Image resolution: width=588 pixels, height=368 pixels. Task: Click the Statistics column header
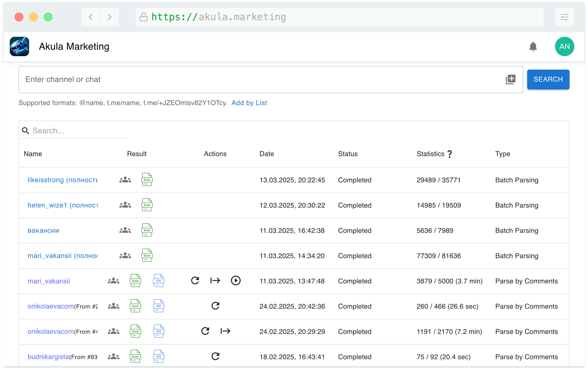pos(431,154)
